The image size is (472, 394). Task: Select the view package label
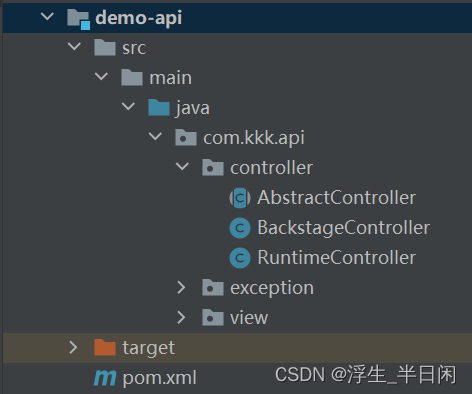coord(249,318)
